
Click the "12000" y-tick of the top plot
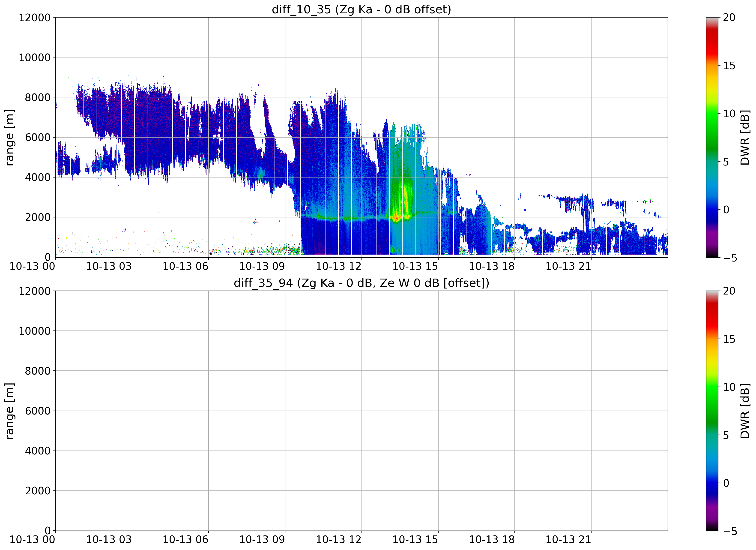click(x=34, y=17)
